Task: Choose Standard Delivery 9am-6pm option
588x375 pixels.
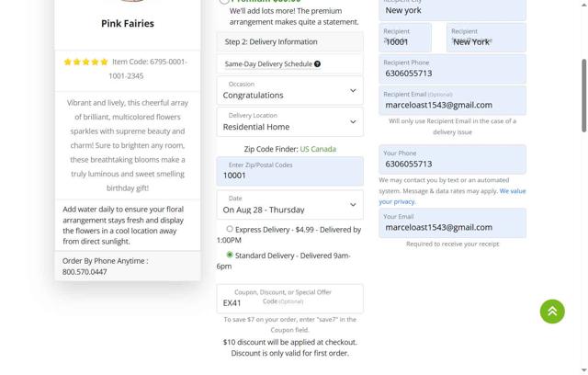Action: 230,255
